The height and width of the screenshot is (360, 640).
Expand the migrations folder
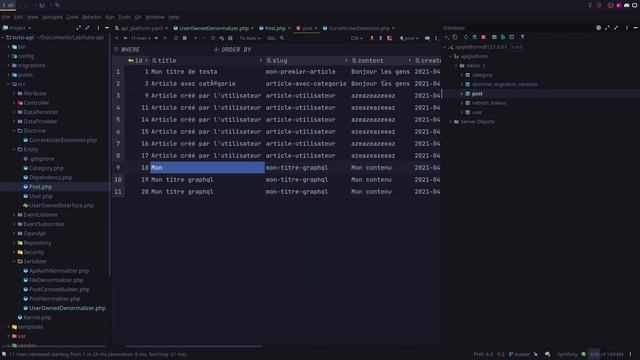(9, 65)
